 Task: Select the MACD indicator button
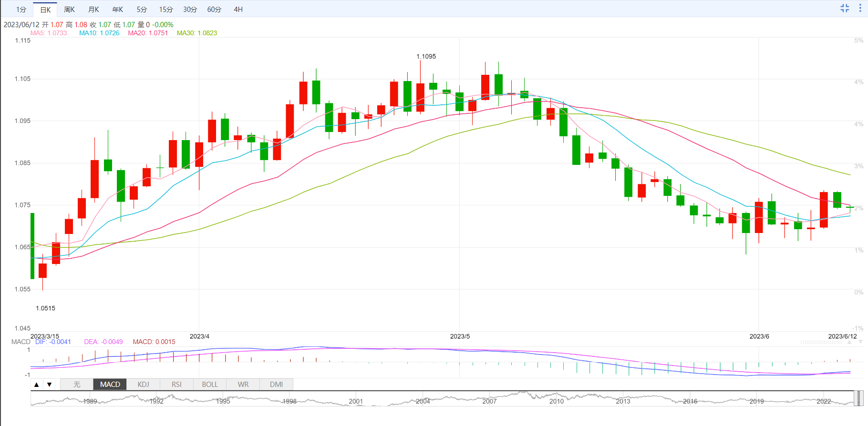[x=110, y=385]
